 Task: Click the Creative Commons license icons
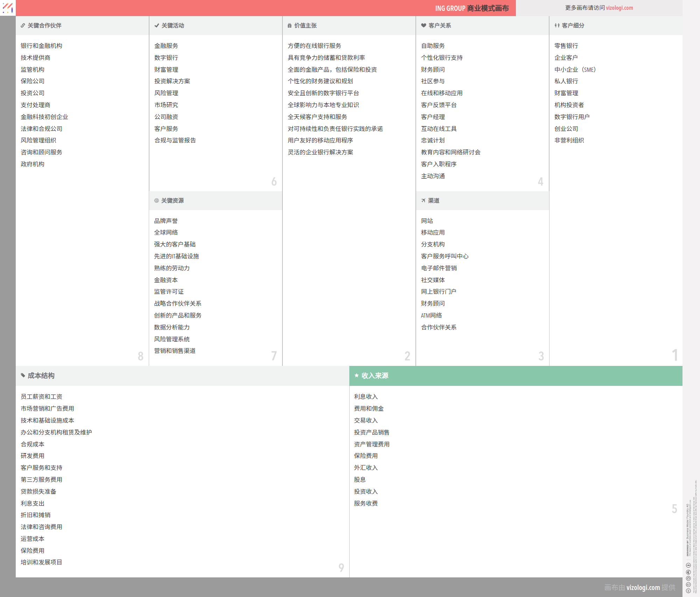688,578
